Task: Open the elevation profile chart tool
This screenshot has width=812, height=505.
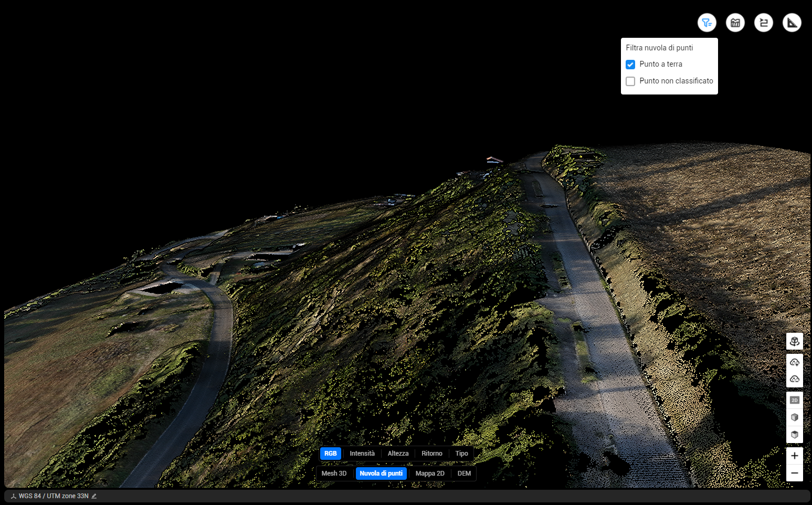Action: tap(735, 23)
